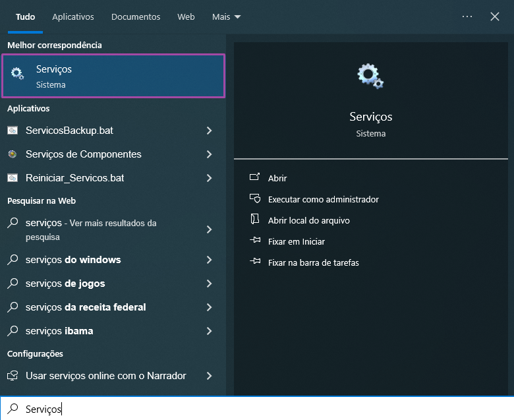Click the Abrir open icon
Image resolution: width=514 pixels, height=420 pixels.
(x=255, y=177)
